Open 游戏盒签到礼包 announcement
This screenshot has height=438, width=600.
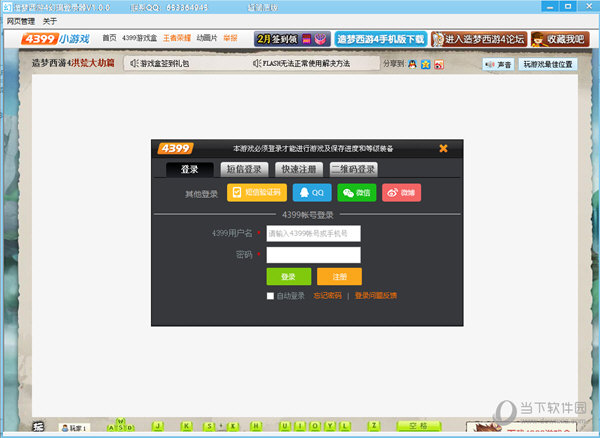[160, 64]
